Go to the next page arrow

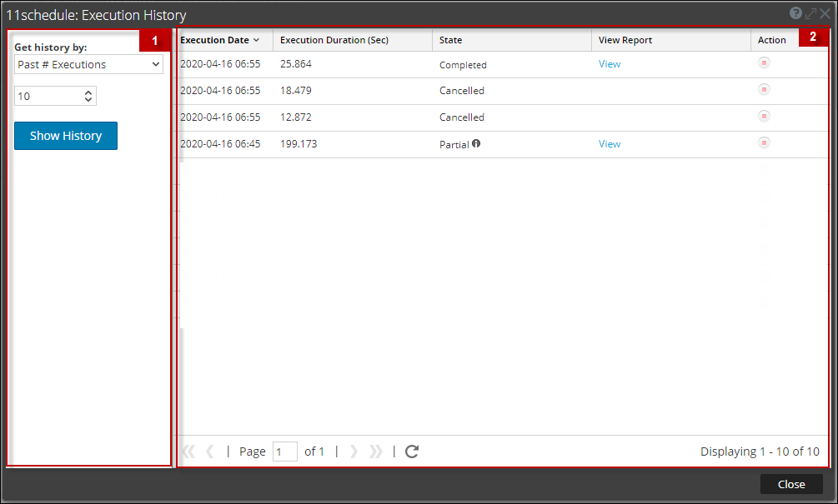coord(354,452)
